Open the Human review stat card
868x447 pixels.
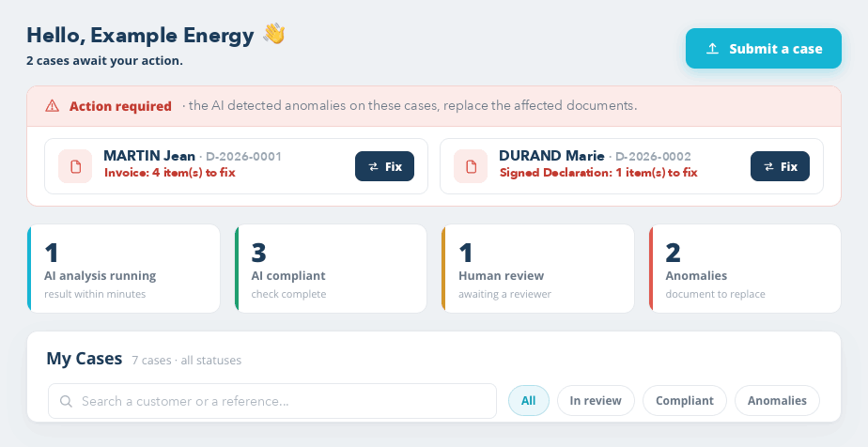click(537, 269)
